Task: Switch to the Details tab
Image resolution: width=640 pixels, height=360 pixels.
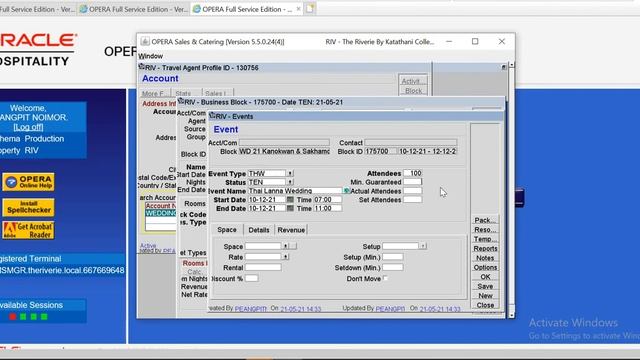Action: coord(259,230)
